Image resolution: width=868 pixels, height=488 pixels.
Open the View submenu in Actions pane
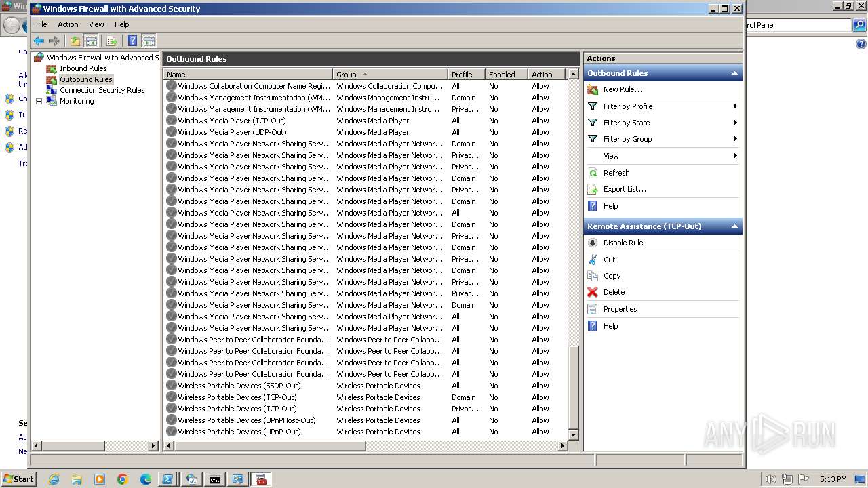611,156
